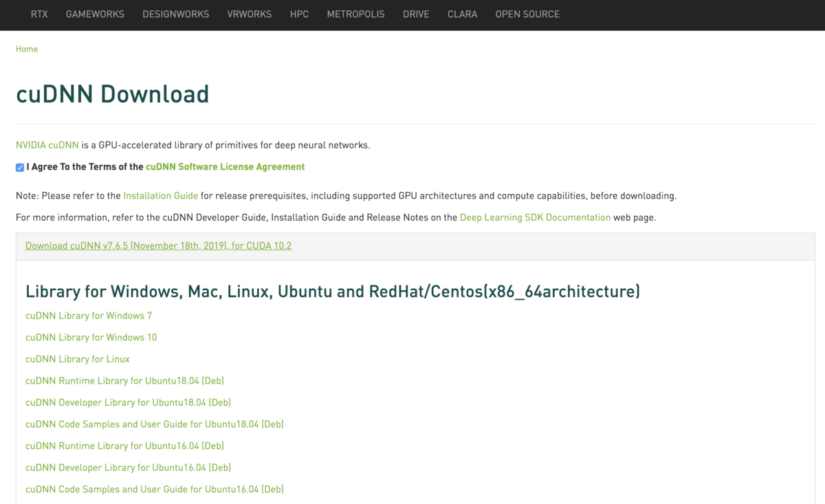
Task: Open cuDNN Software License Agreement link
Action: (x=225, y=166)
